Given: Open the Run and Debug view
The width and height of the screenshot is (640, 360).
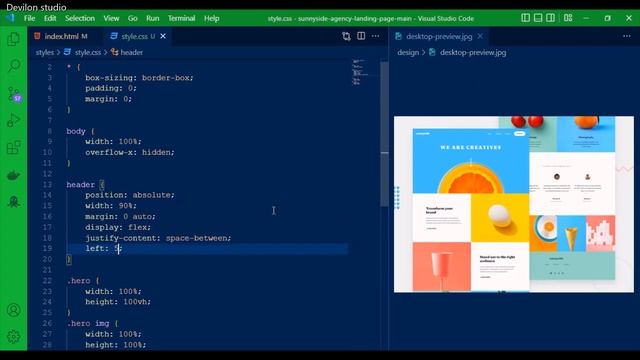Looking at the screenshot, I should tap(13, 120).
